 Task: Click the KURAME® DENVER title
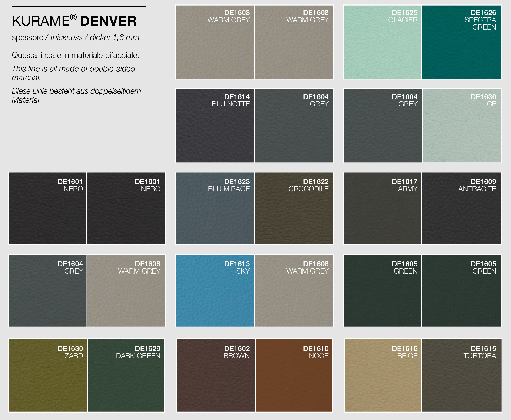(x=74, y=20)
